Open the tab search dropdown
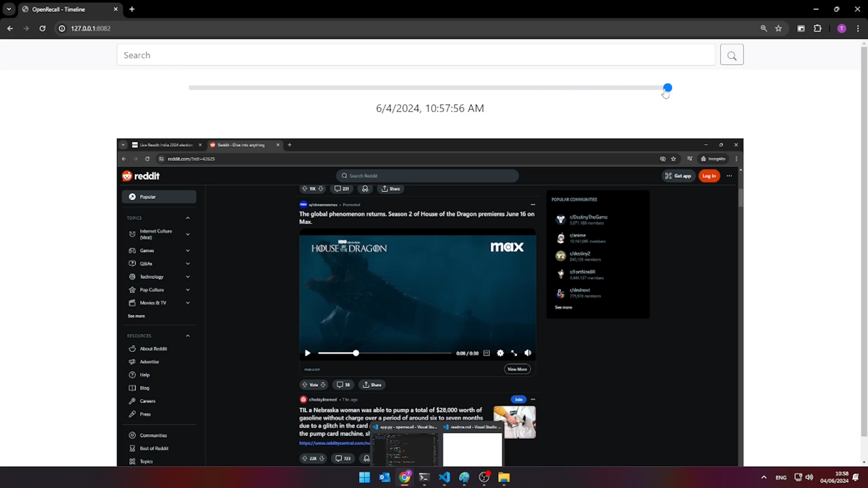Screen dimensions: 868x488 click(9, 9)
